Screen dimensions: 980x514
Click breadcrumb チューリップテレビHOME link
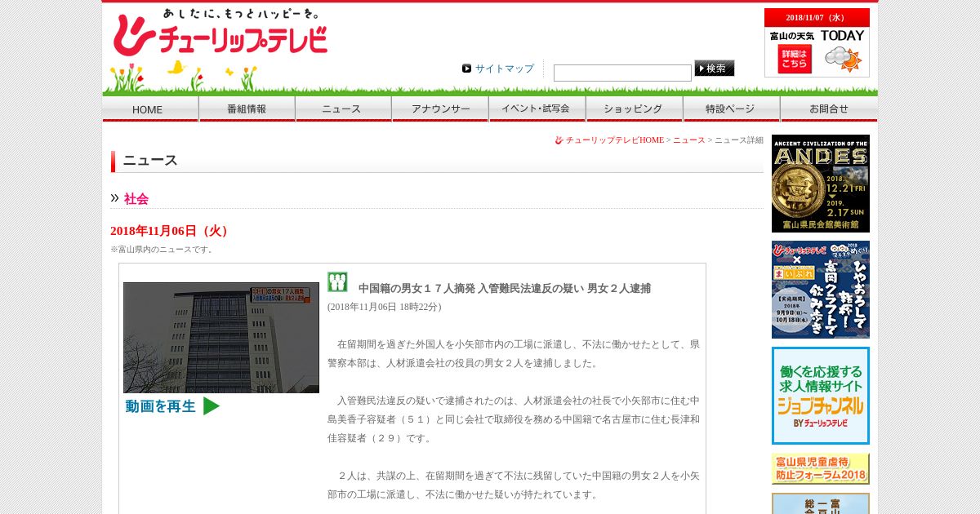coord(614,140)
